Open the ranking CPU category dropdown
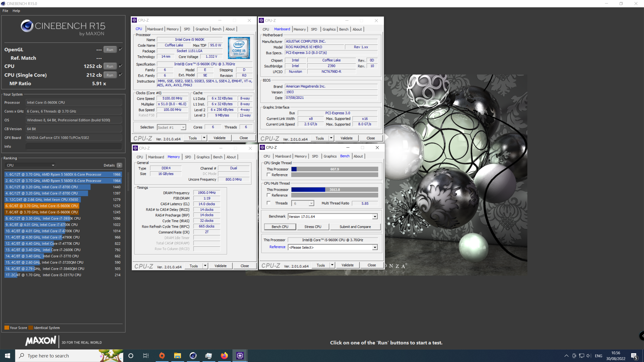 (30, 165)
